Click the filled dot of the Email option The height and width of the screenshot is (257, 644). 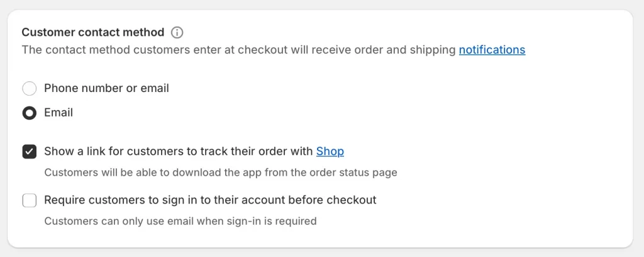(x=29, y=113)
